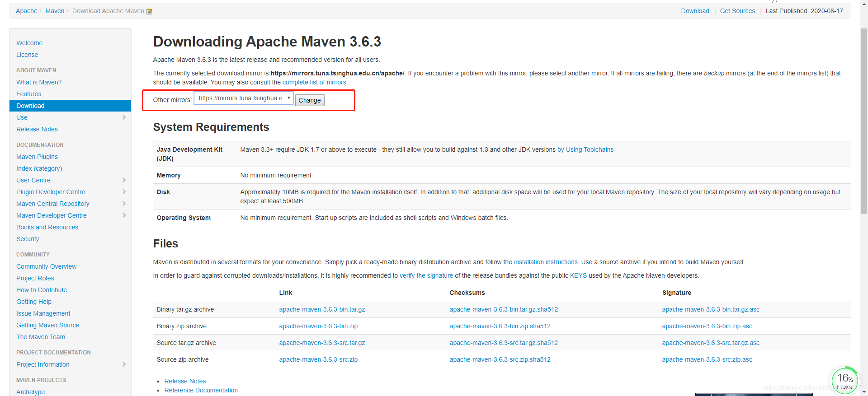
Task: Expand the User Centre chevron
Action: tap(124, 180)
